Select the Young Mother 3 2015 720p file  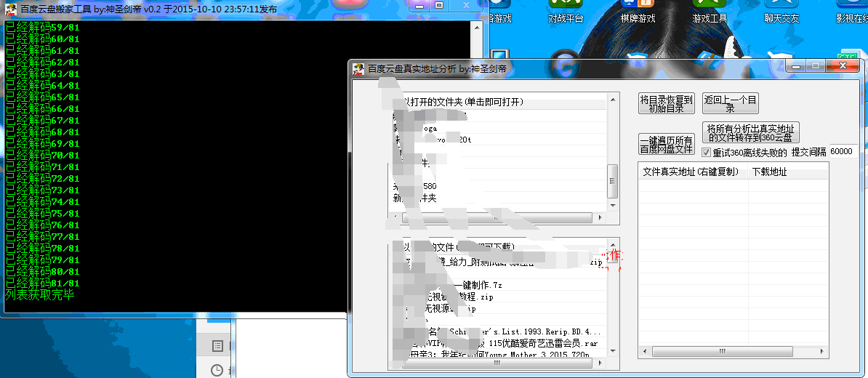[498, 354]
